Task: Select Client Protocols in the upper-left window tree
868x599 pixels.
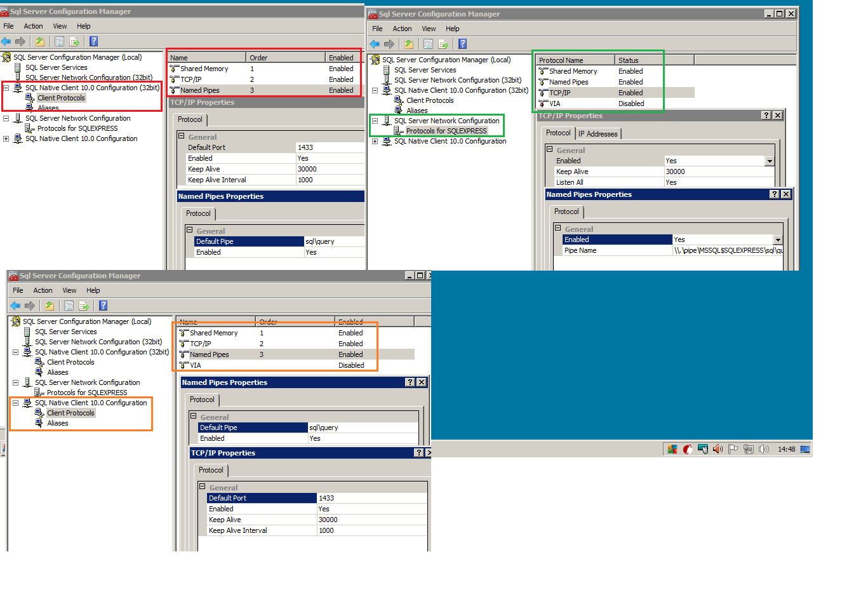Action: click(x=61, y=98)
